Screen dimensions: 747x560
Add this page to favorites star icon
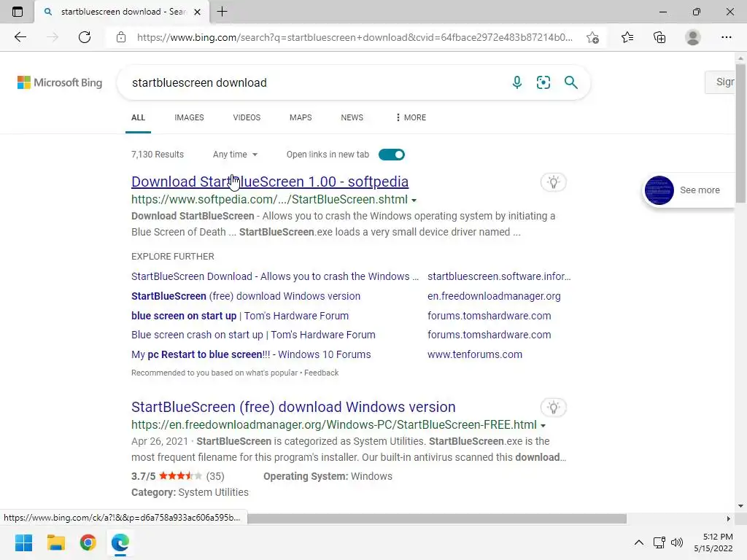click(x=592, y=37)
